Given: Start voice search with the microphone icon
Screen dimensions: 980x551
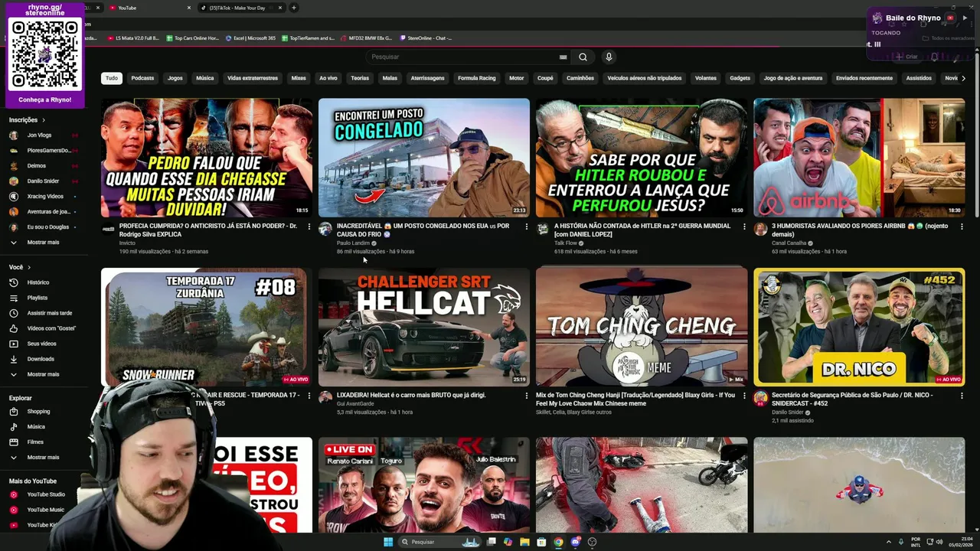Looking at the screenshot, I should (x=609, y=57).
